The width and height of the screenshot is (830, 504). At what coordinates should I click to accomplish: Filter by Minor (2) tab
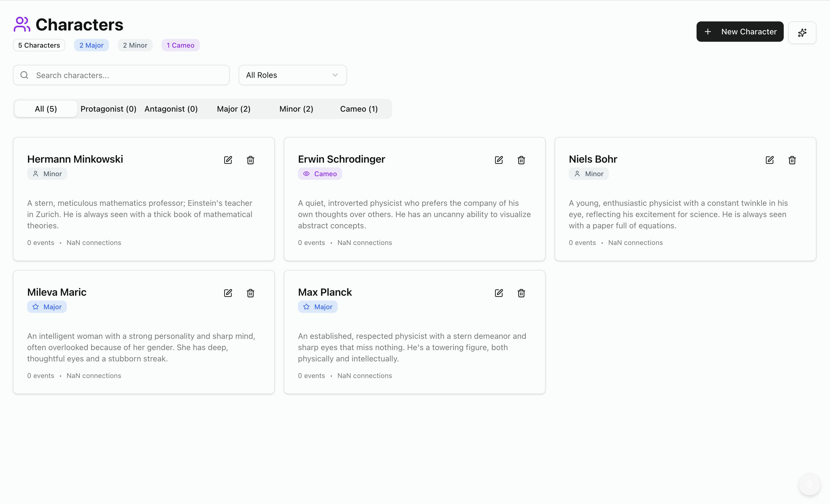296,109
